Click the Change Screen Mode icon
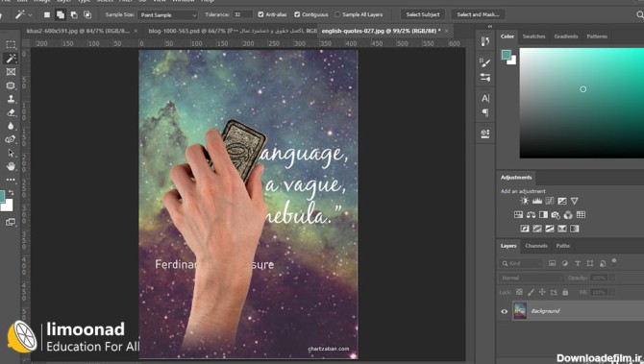 (x=11, y=222)
